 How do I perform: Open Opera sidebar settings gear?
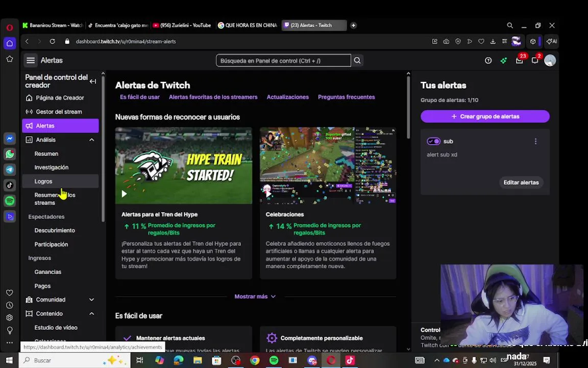click(x=10, y=318)
